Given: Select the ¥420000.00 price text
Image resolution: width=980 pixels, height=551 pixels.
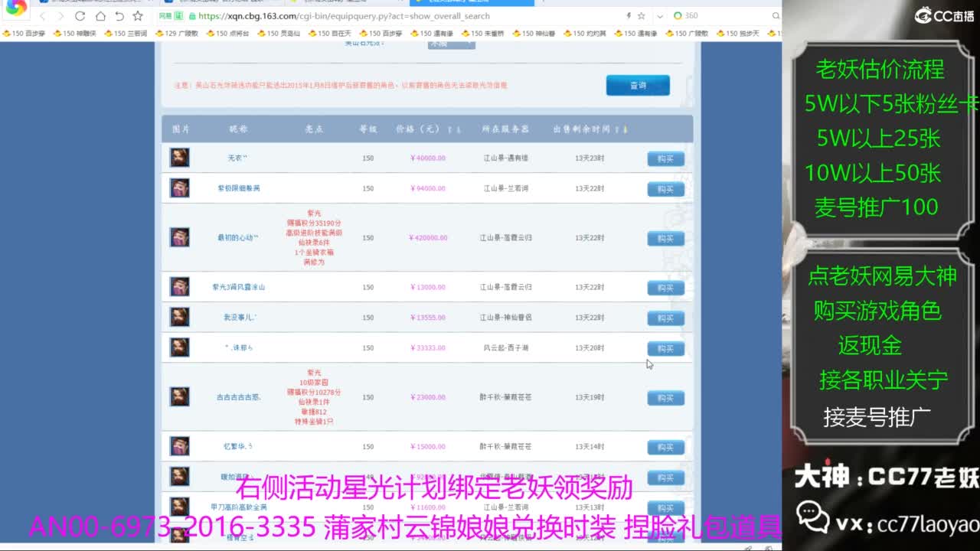Looking at the screenshot, I should click(x=428, y=238).
